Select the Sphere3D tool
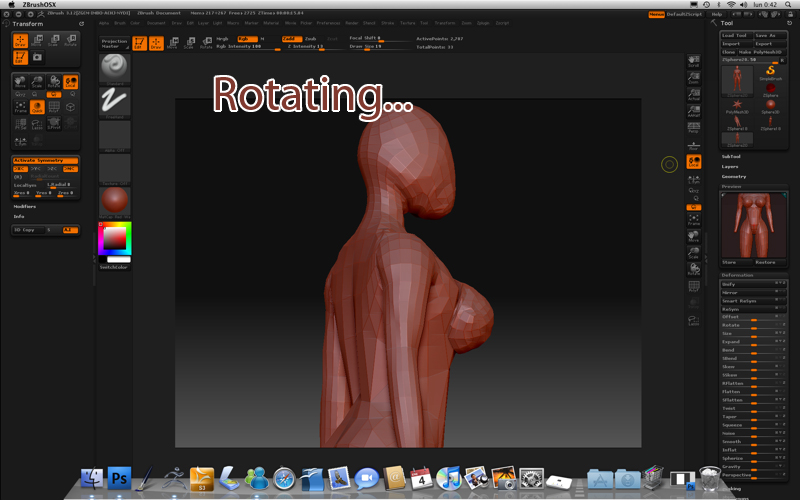The image size is (800, 500). (770, 106)
